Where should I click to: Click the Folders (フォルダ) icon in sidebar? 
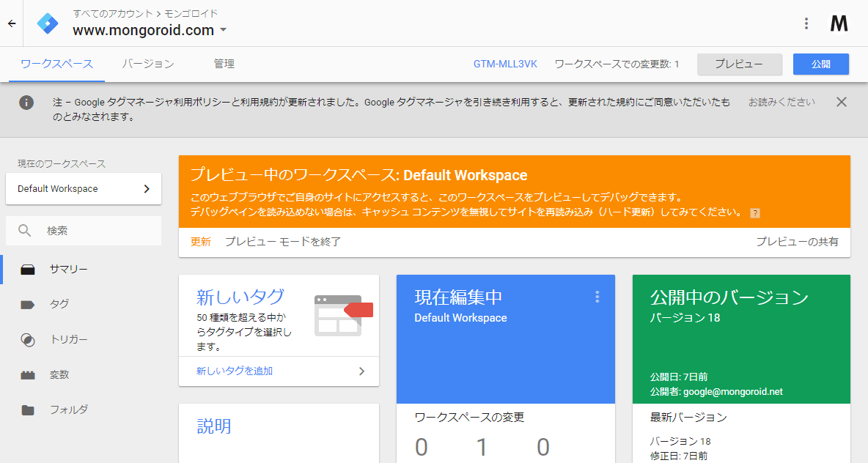click(x=28, y=410)
